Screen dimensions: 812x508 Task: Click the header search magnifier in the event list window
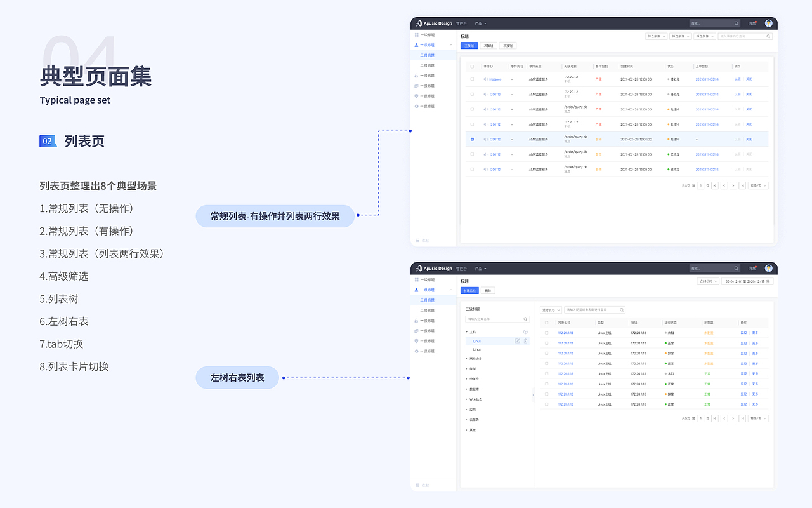pyautogui.click(x=737, y=23)
